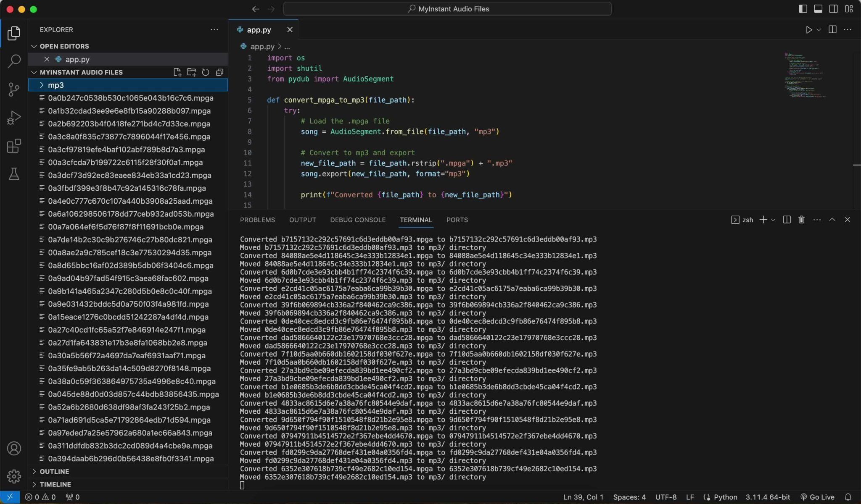Split the editor to the right
Image resolution: width=861 pixels, height=504 pixels.
pyautogui.click(x=832, y=29)
